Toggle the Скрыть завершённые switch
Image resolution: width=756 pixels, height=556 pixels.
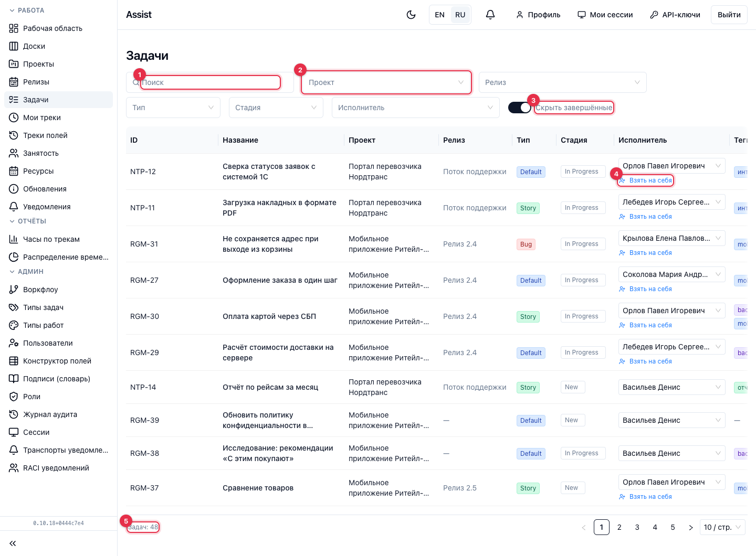click(x=520, y=108)
